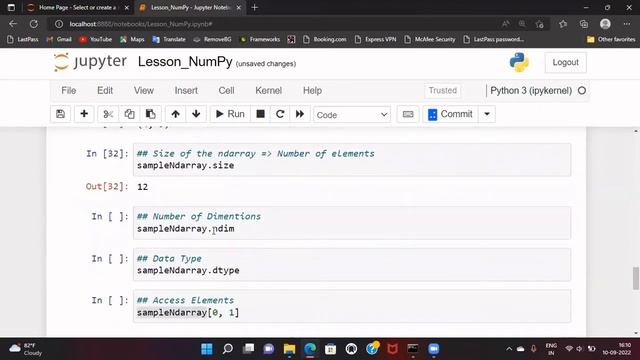Open a new browser tab

255,7
